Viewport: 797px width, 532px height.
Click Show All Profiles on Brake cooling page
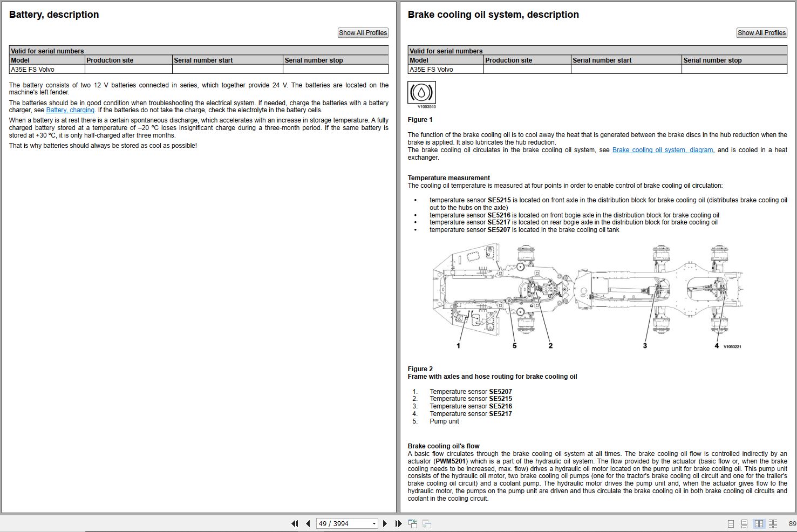(762, 33)
